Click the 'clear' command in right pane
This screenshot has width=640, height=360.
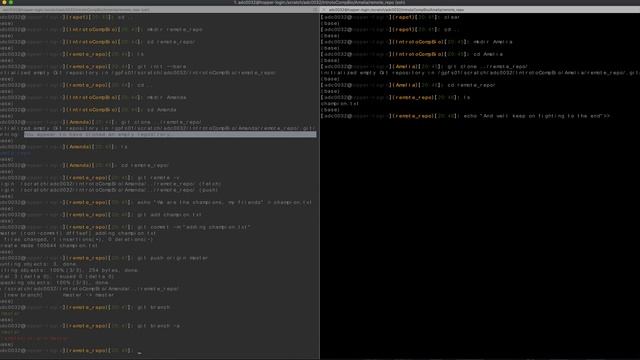coord(451,17)
